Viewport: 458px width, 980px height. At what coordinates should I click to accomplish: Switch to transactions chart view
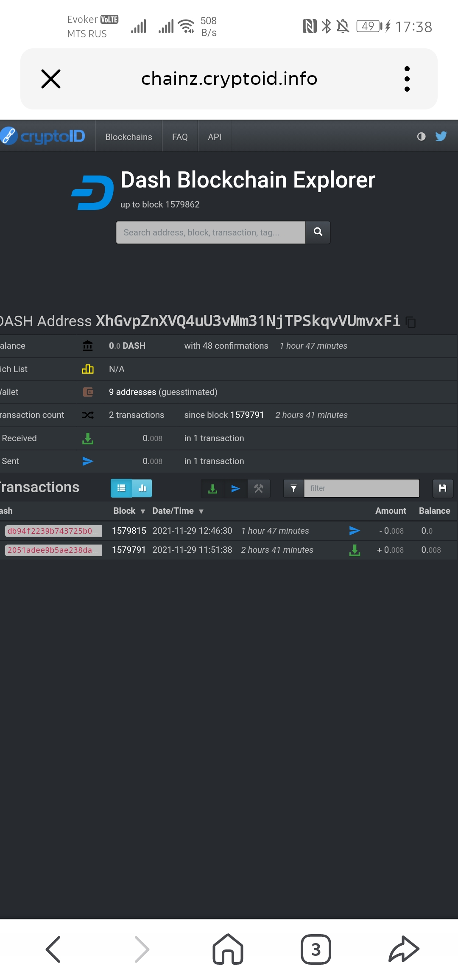(142, 488)
